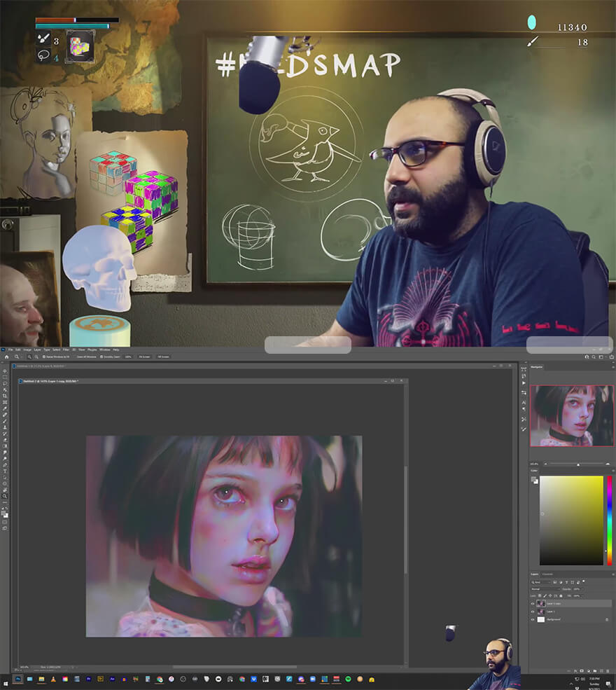Open the File menu
616x690 pixels.
click(x=10, y=350)
